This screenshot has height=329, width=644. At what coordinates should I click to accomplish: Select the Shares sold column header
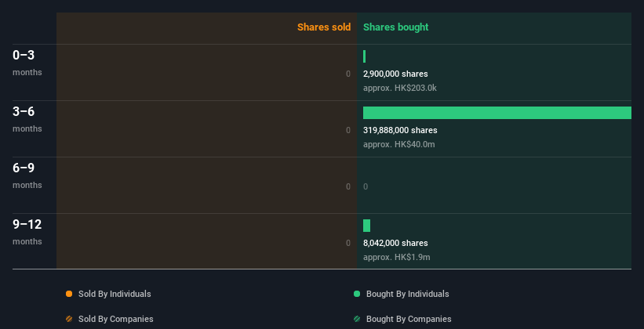pyautogui.click(x=324, y=27)
